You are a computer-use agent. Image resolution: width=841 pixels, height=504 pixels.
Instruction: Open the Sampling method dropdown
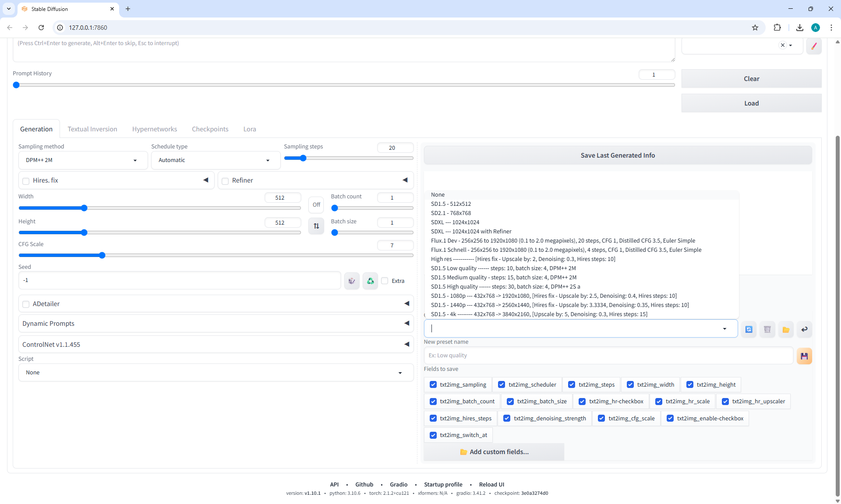(82, 160)
